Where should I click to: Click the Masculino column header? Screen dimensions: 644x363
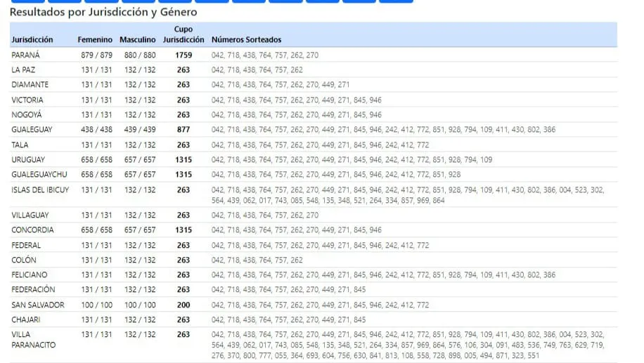pos(137,40)
